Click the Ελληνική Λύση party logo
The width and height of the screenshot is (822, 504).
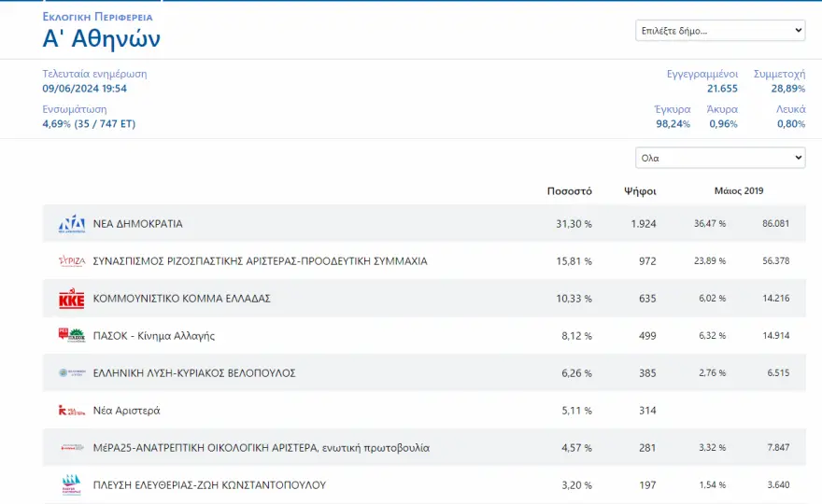point(72,372)
